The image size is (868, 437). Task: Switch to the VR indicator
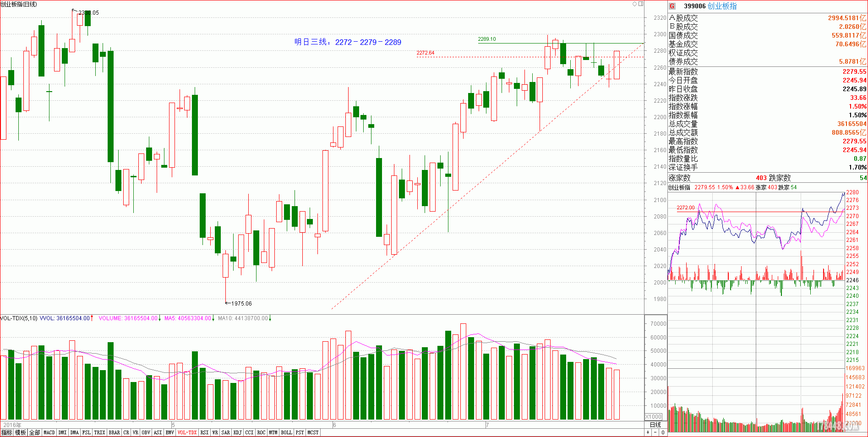point(136,432)
